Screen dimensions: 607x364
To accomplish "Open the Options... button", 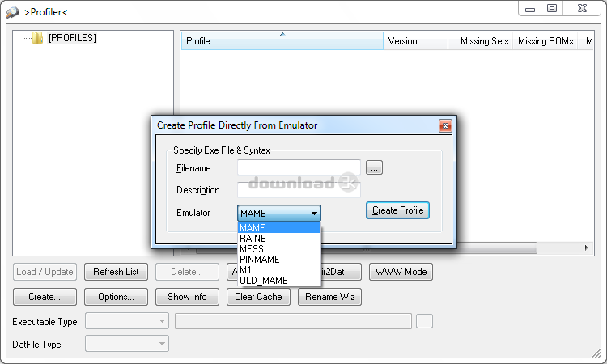I will pos(116,297).
